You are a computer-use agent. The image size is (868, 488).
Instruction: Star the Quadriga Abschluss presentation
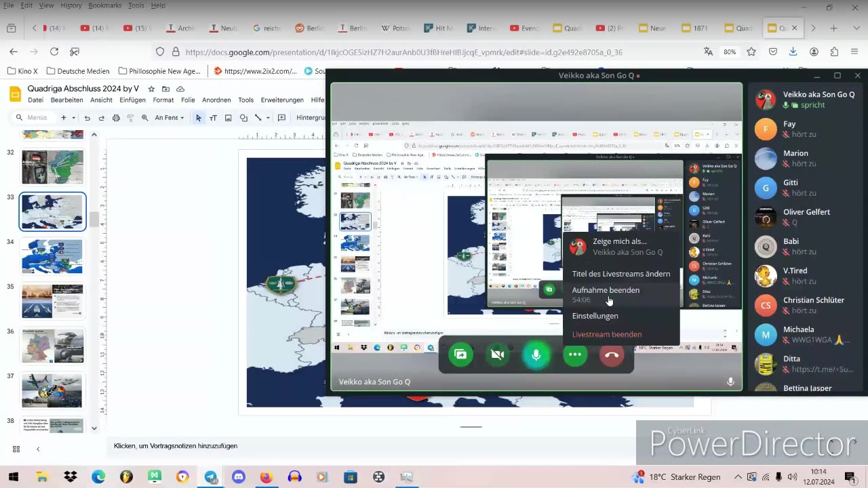pos(151,89)
